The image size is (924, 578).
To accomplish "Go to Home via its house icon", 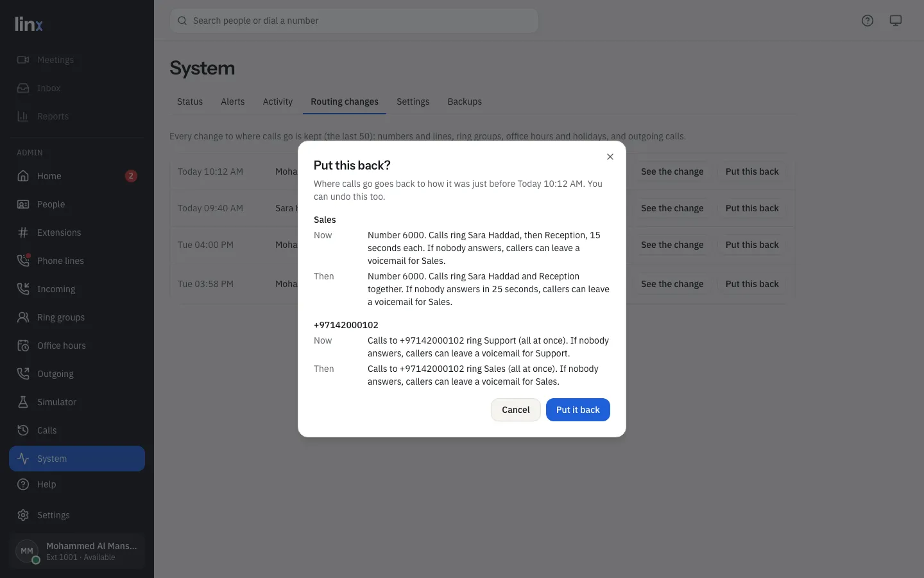I will point(23,176).
